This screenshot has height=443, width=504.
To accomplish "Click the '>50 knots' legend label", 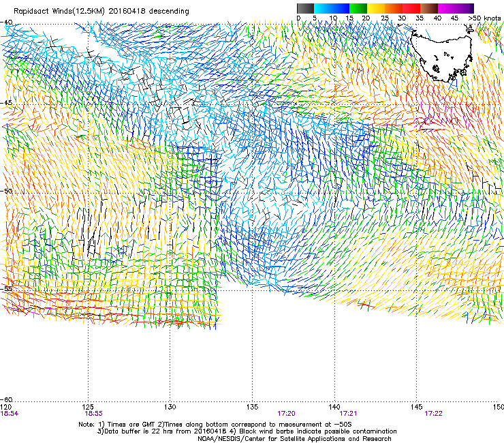I will click(x=484, y=18).
